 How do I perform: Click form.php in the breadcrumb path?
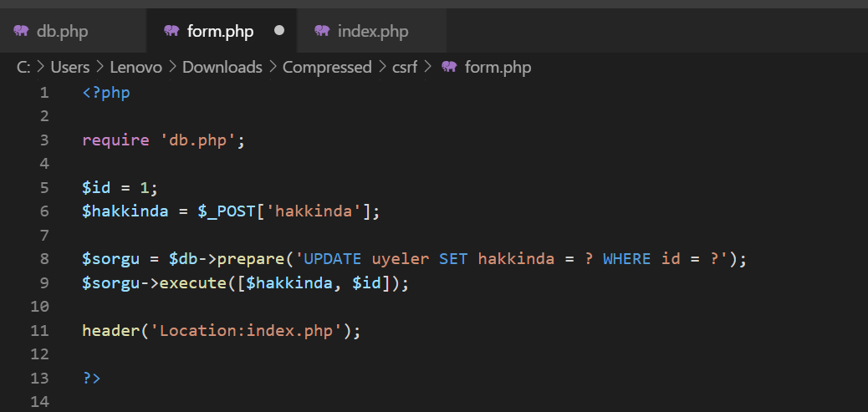[498, 68]
